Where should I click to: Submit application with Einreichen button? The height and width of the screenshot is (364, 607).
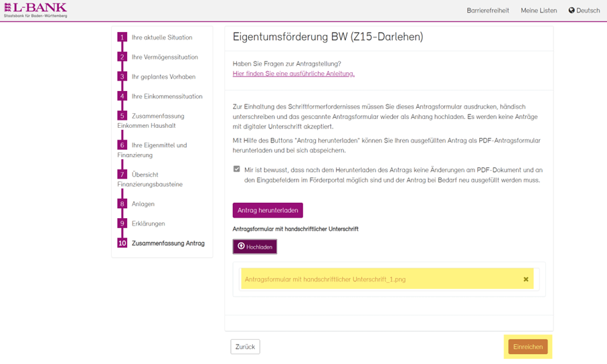527,347
